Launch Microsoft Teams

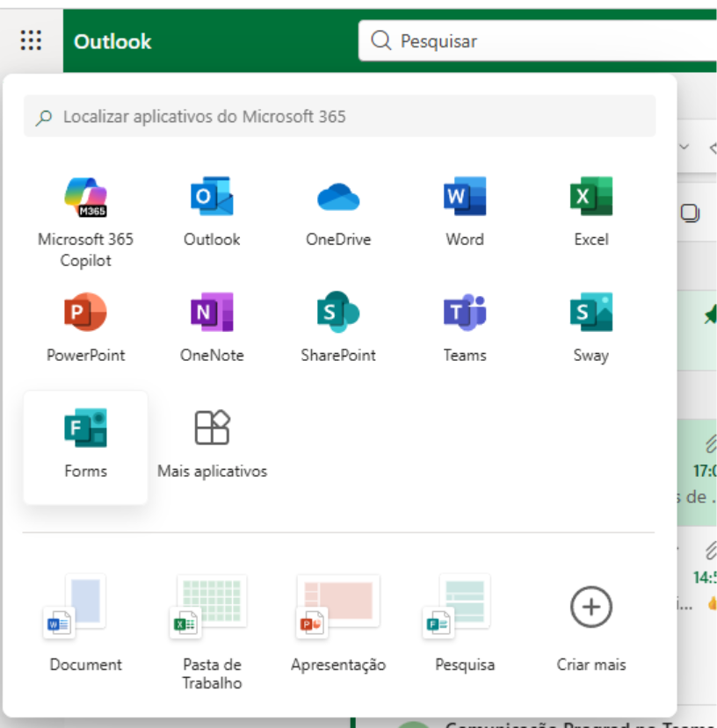tap(464, 327)
